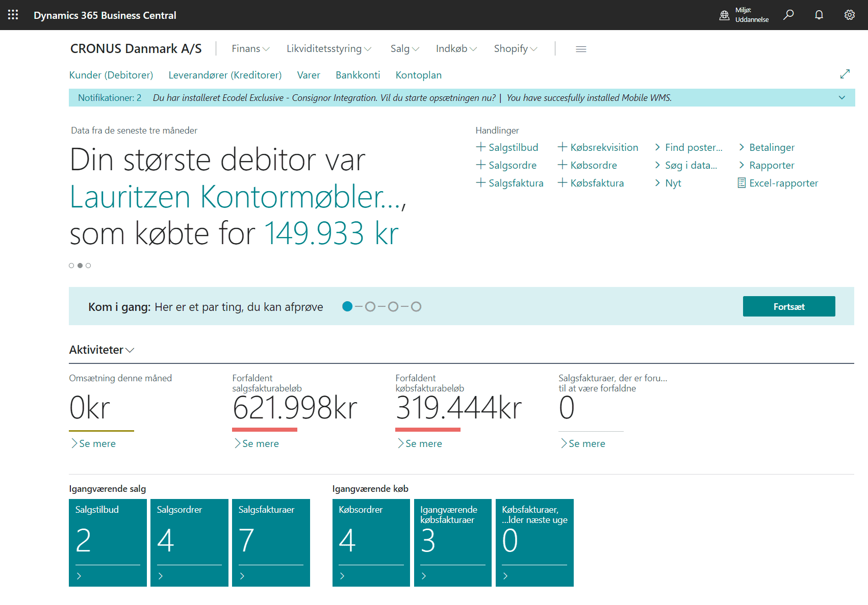This screenshot has height=605, width=868.
Task: Click the environment globe icon
Action: click(724, 15)
